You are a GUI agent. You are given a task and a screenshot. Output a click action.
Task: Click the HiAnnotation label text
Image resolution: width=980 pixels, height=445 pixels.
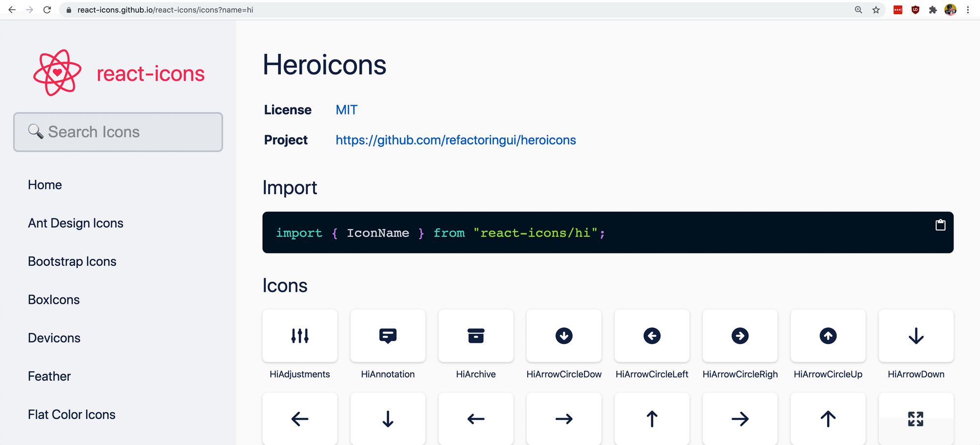(388, 374)
